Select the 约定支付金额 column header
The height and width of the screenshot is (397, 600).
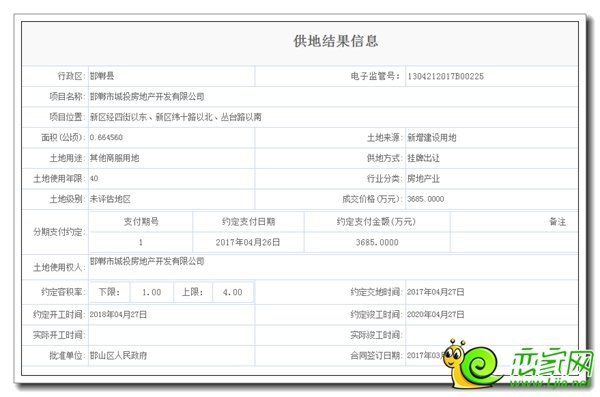point(376,222)
